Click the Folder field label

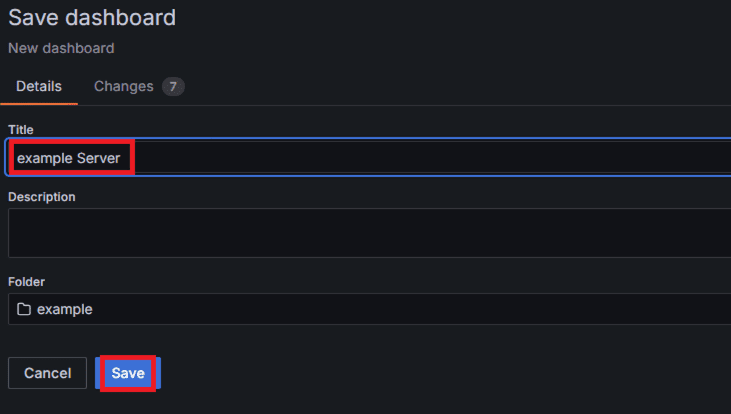pos(27,283)
